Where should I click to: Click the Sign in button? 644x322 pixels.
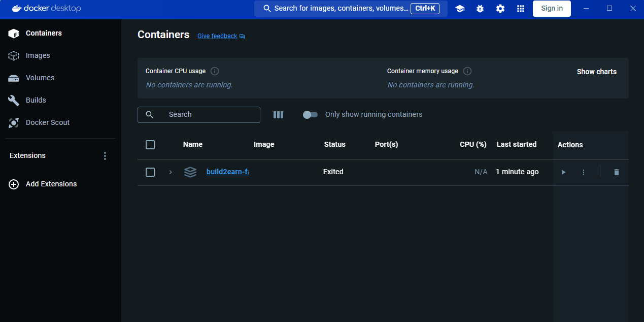(552, 8)
